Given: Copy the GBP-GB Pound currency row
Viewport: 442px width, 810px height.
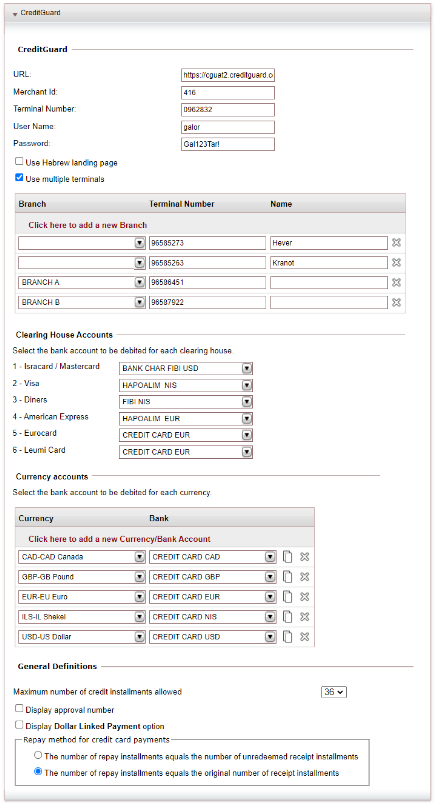Looking at the screenshot, I should [x=288, y=577].
